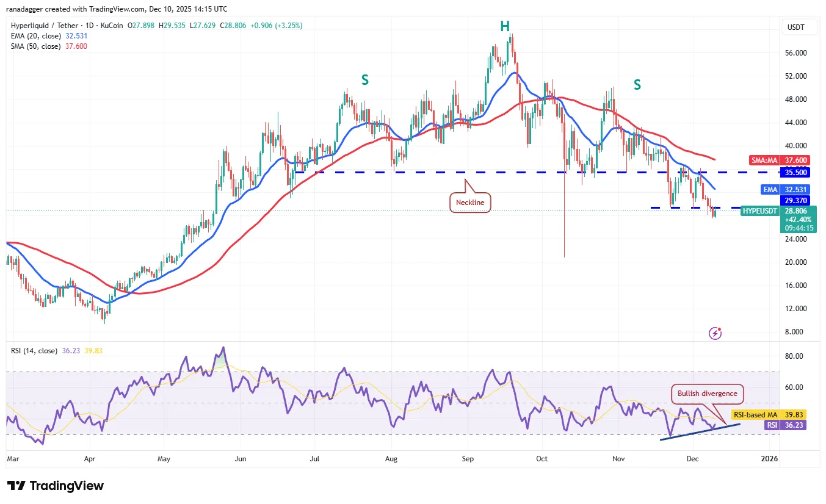Toggle visibility of the EMA (20, close) indicator

(x=37, y=35)
